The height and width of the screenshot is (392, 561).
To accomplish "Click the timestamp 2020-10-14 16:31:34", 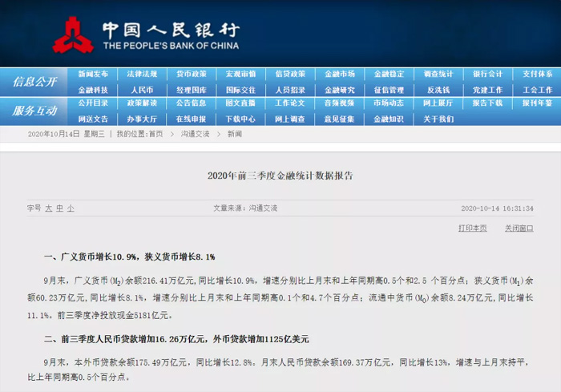I will click(x=498, y=208).
